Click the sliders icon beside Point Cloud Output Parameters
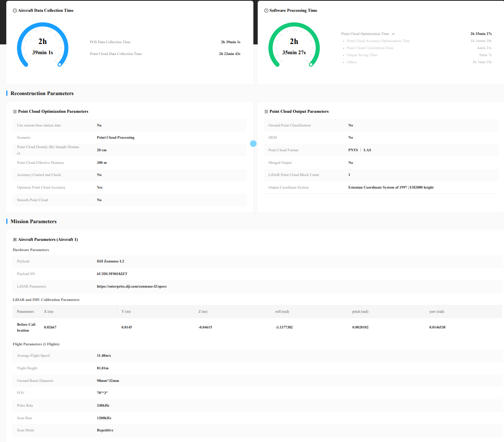 pos(266,112)
